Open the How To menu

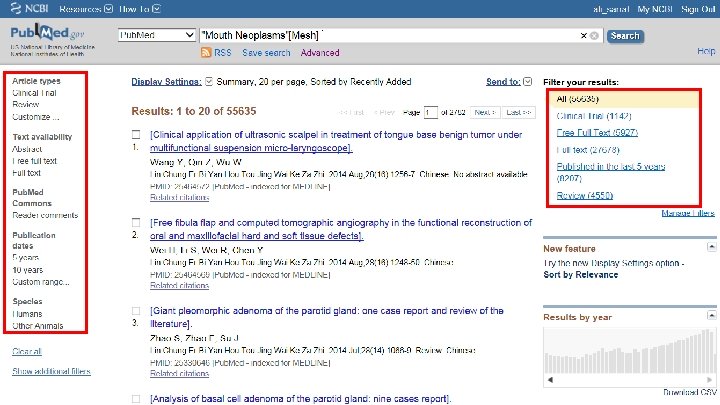(x=140, y=9)
